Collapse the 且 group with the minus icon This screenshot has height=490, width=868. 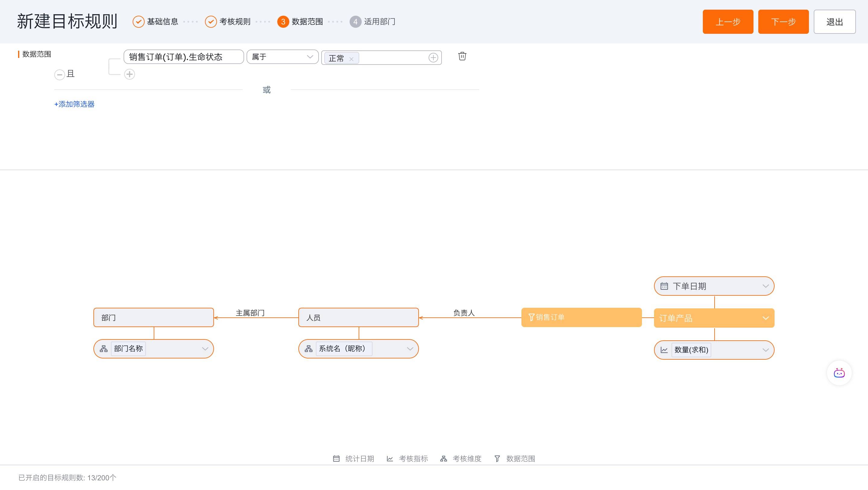coord(60,75)
